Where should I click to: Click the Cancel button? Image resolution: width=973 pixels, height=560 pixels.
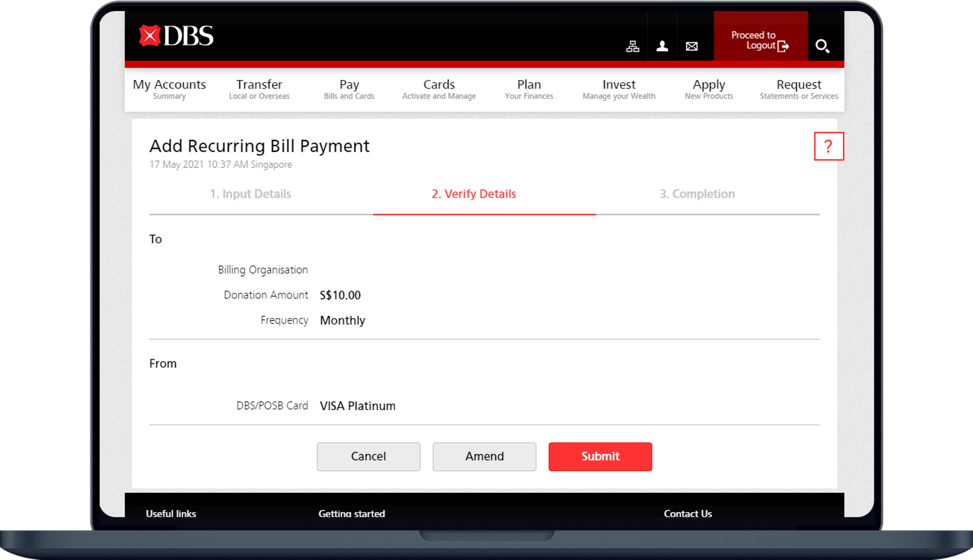click(x=368, y=456)
